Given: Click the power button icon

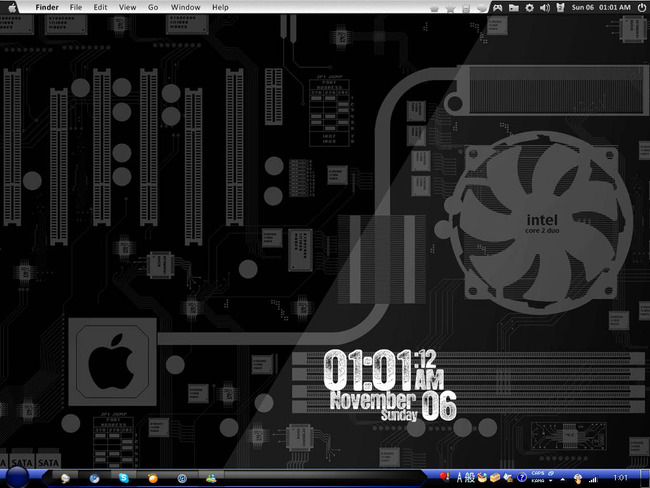Looking at the screenshot, I should [641, 7].
